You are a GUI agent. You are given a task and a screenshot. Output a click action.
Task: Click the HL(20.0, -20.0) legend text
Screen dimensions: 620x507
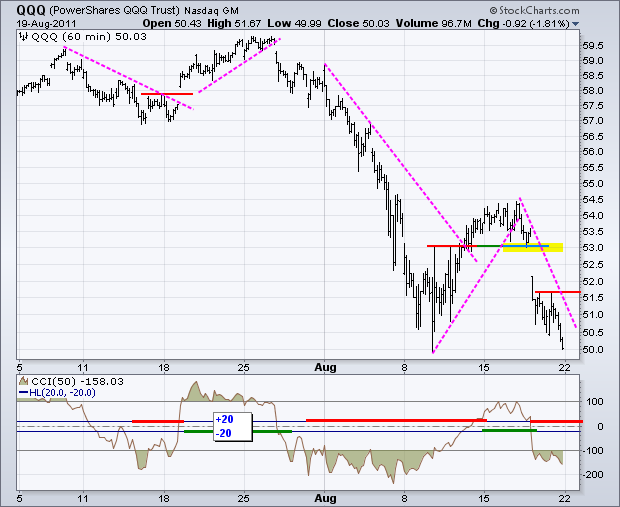pos(62,393)
